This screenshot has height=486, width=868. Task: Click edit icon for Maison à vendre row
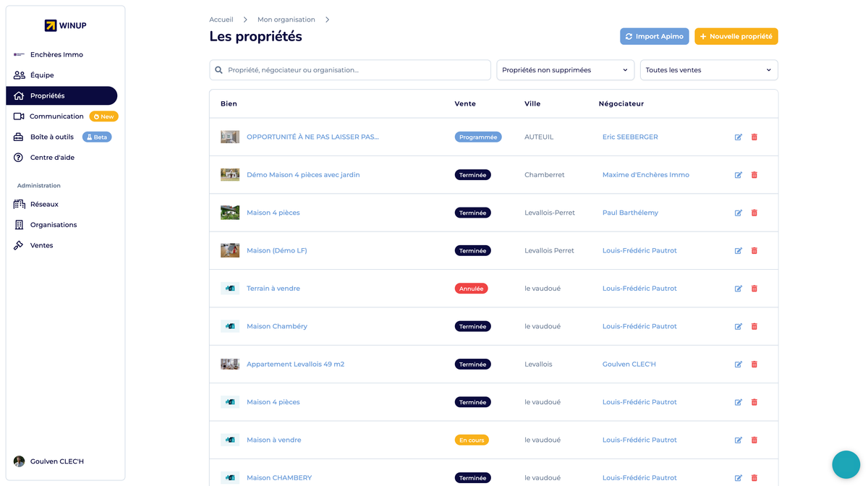(x=738, y=440)
